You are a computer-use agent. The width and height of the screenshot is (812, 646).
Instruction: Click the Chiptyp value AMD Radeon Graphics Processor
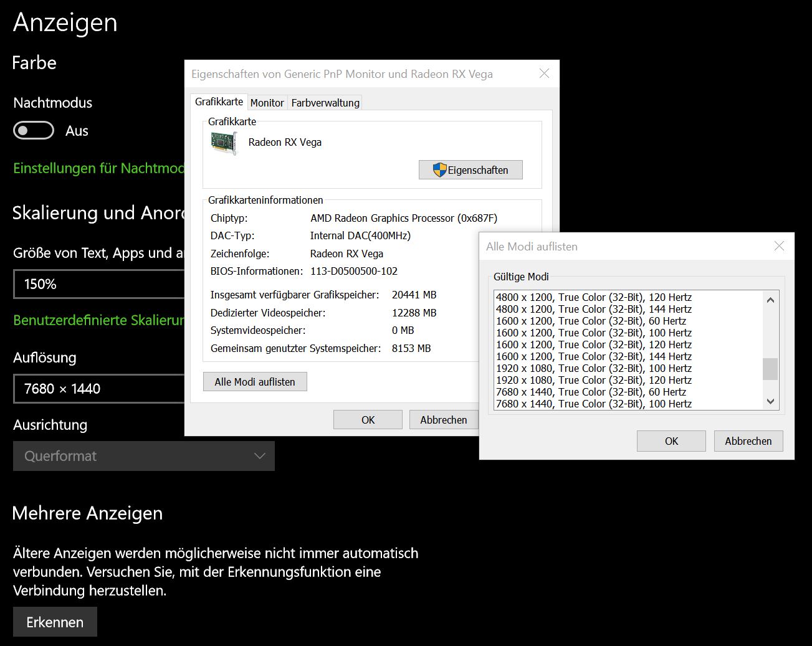404,218
